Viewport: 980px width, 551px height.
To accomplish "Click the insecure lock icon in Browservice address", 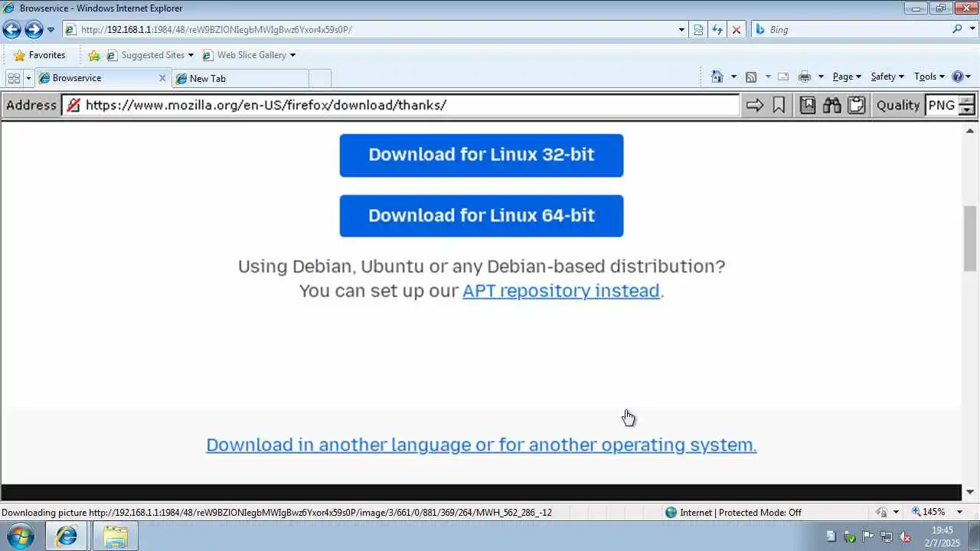I will click(73, 105).
